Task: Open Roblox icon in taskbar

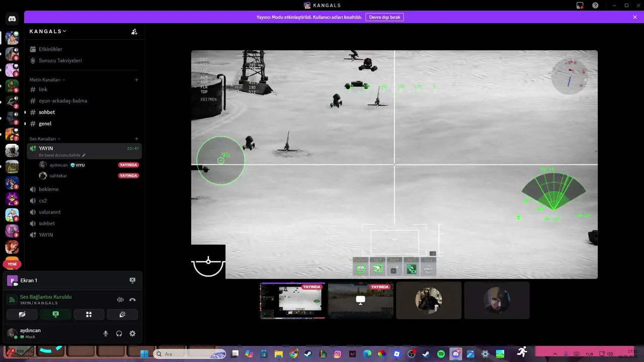Action: [396, 354]
